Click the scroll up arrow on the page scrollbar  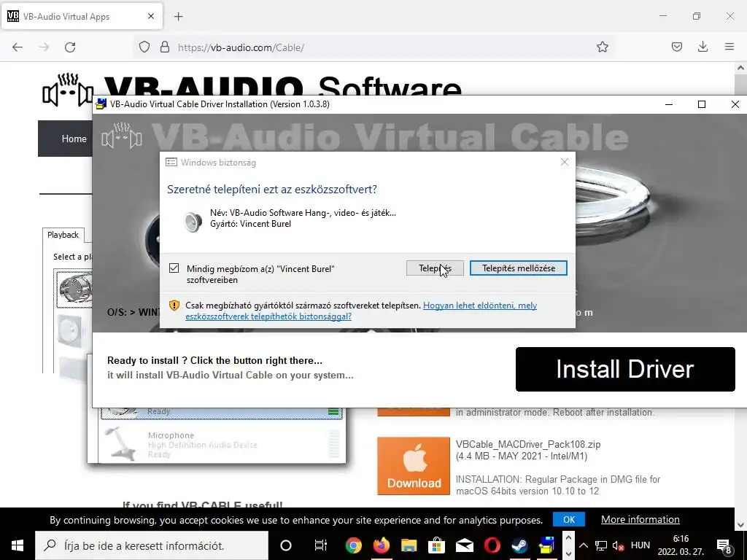pos(740,68)
